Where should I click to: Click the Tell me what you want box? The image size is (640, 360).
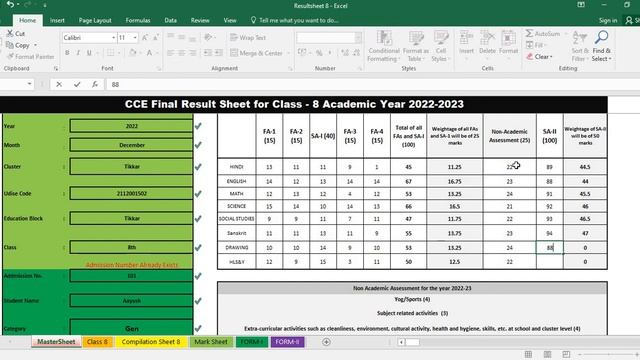(295, 20)
